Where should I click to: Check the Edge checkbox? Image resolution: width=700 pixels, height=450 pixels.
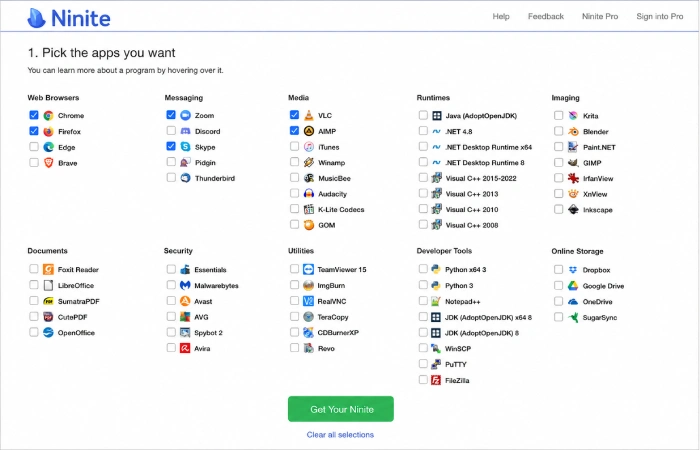click(34, 146)
